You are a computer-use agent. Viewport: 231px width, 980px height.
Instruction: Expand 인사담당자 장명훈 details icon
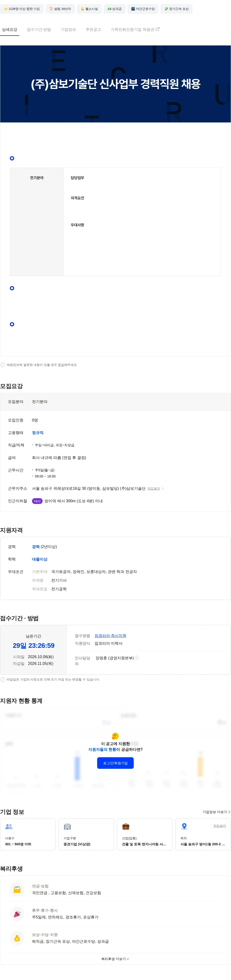(137, 658)
